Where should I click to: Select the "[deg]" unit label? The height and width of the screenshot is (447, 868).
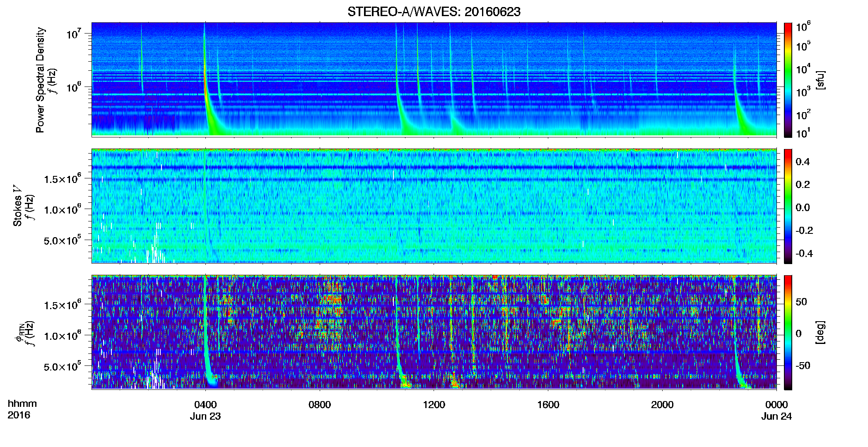click(820, 332)
